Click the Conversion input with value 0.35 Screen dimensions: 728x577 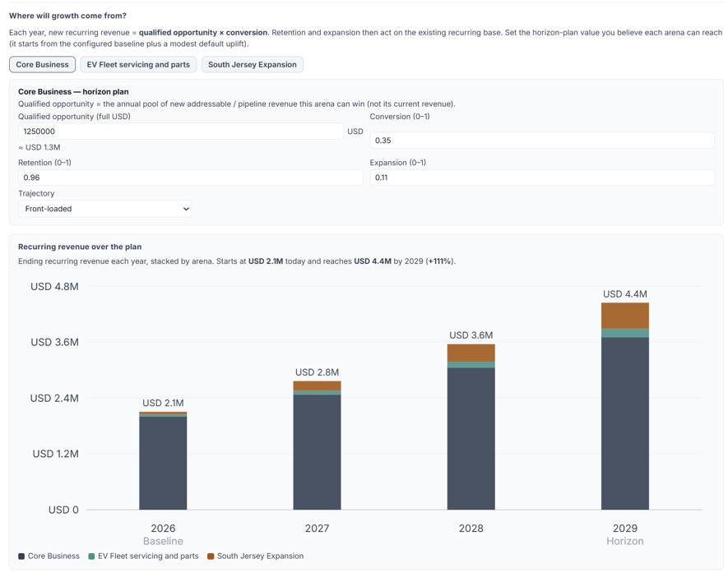coord(542,140)
